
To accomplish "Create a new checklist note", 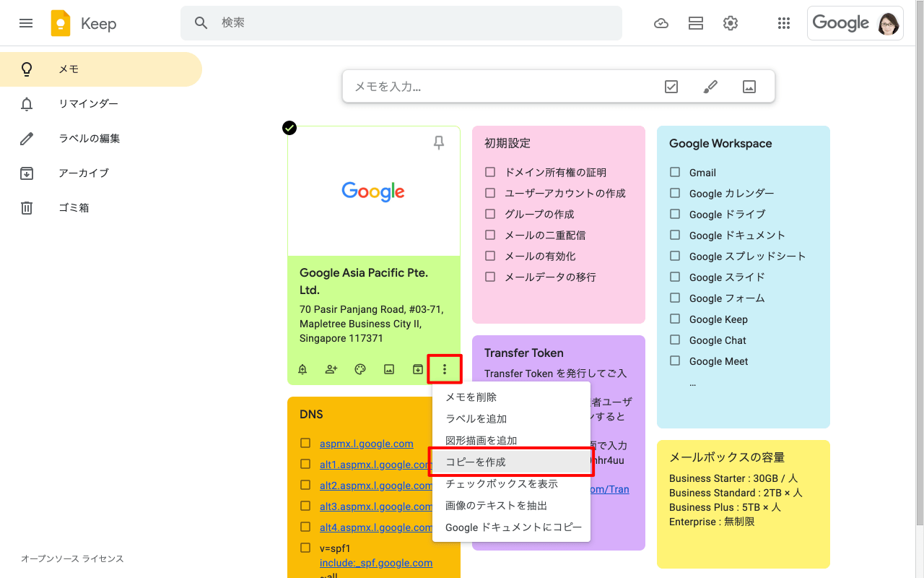I will coord(671,87).
